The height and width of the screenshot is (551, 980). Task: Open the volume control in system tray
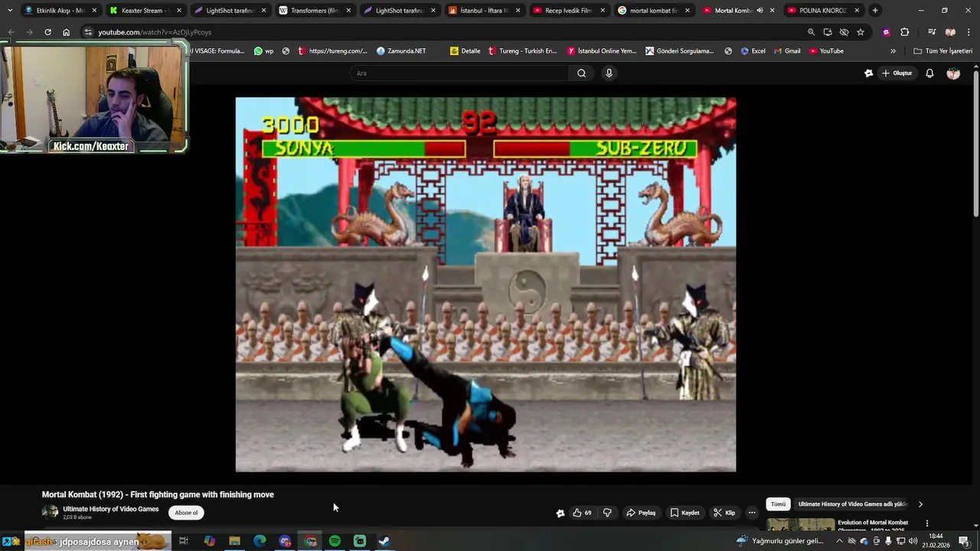coord(913,541)
